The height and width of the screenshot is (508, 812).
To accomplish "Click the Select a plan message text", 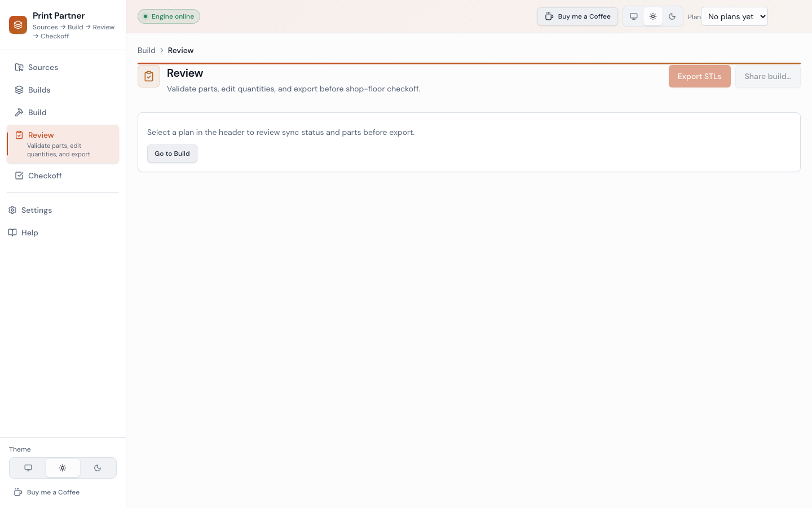I will tap(281, 132).
